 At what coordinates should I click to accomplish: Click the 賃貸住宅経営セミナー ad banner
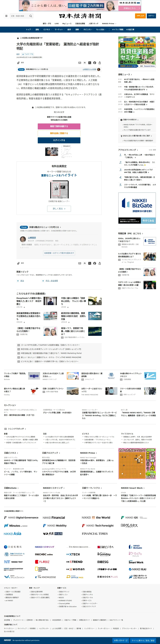[x=137, y=52]
